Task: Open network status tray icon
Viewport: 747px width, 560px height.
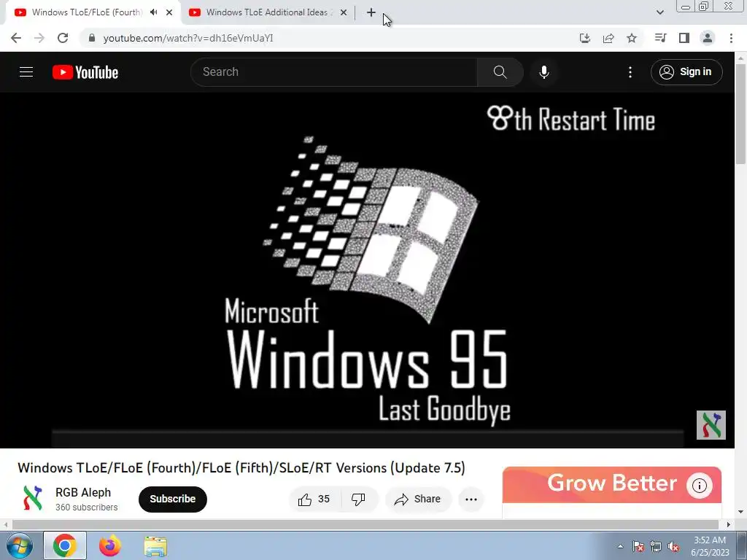Action: click(656, 546)
